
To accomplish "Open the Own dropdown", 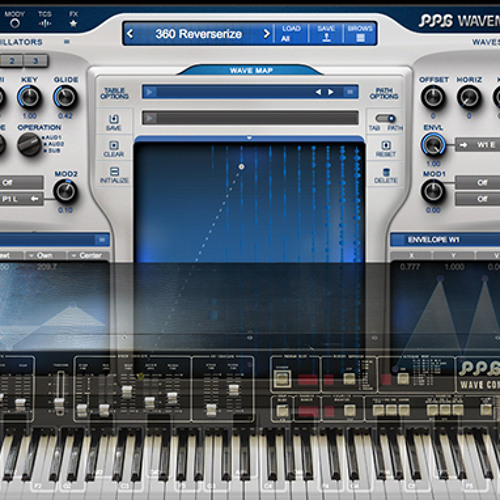I will (x=45, y=256).
